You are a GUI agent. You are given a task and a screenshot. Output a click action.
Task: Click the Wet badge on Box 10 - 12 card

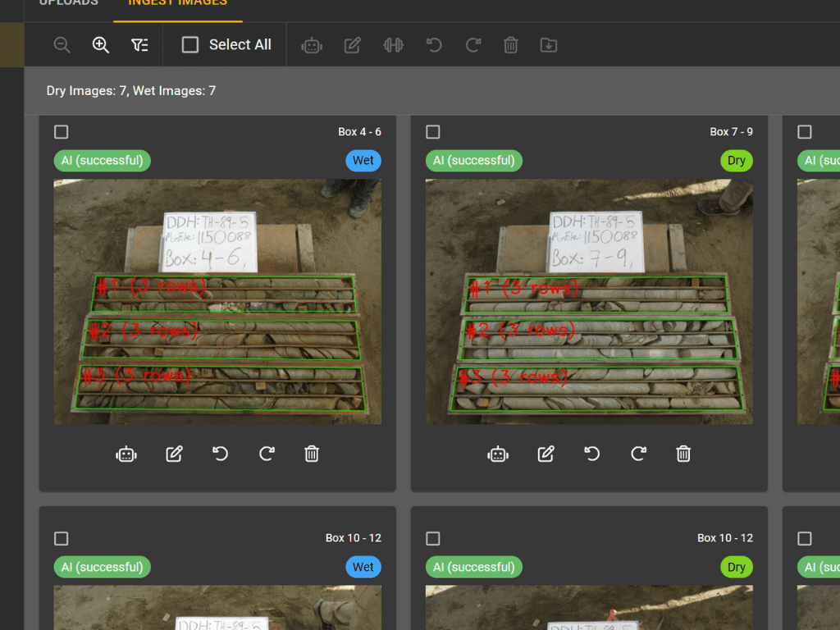tap(363, 567)
